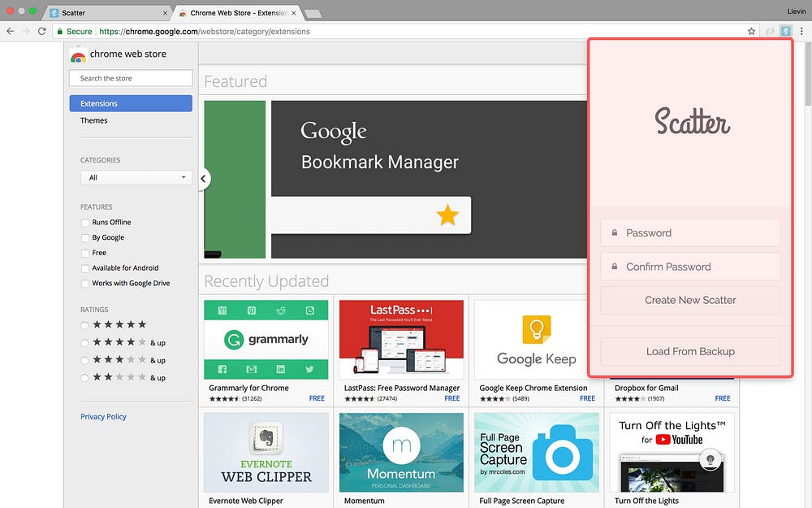Click 'Google Keep Chrome Extension' title
This screenshot has height=508, width=812.
(x=533, y=388)
